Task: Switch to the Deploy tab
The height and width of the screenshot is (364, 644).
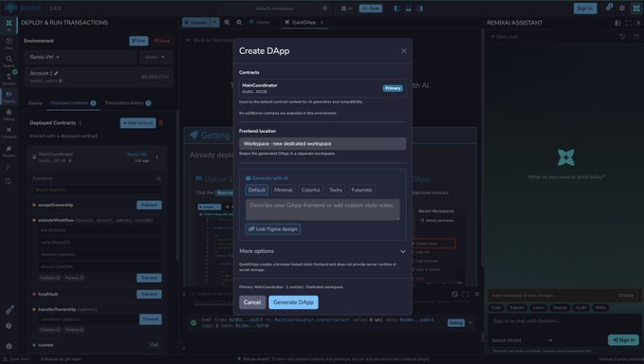Action: coord(35,103)
